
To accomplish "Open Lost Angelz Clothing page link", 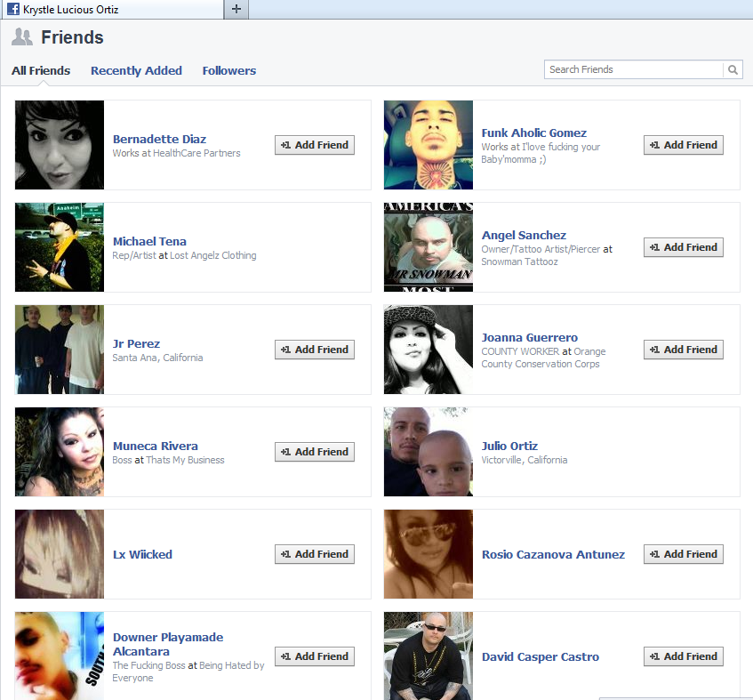I will (x=212, y=255).
